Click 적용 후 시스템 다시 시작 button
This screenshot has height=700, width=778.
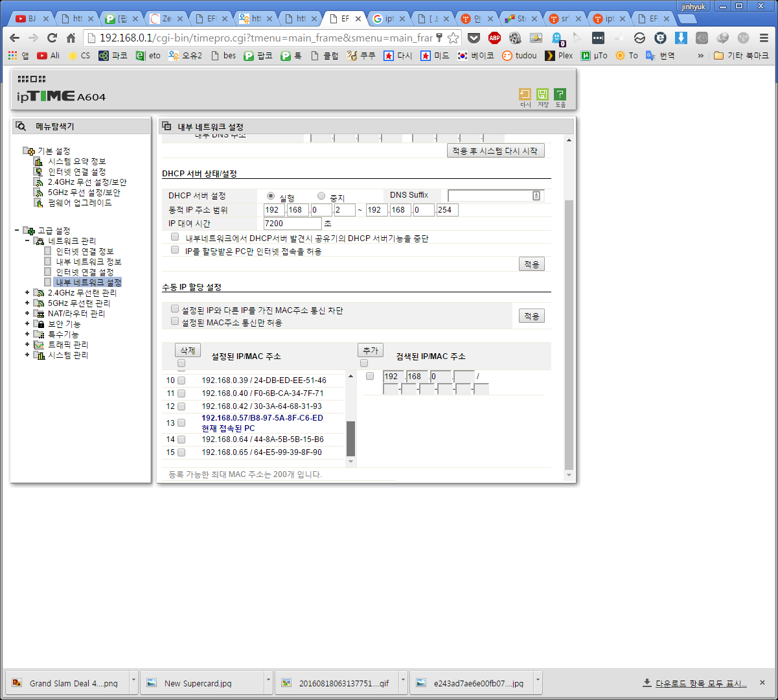pos(496,151)
